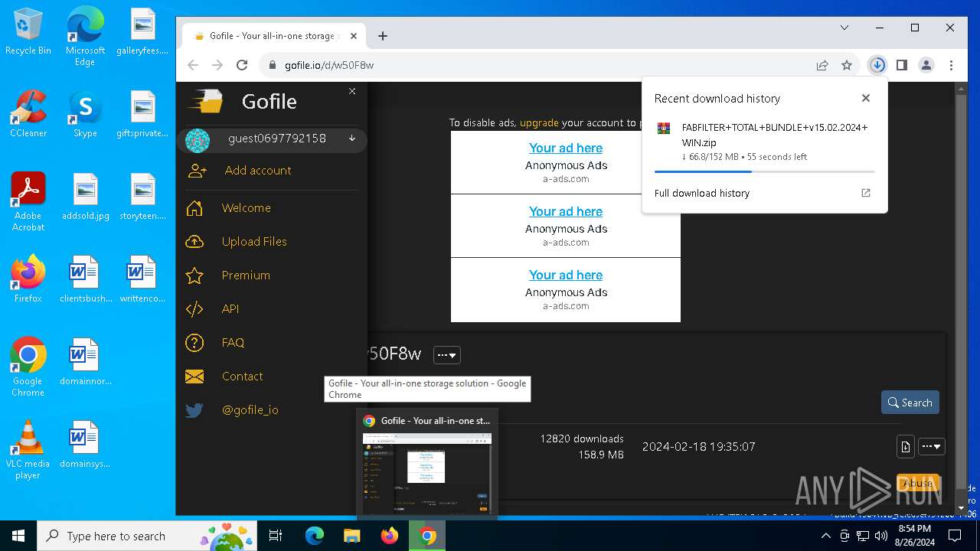
Task: Select Skype desktop icon
Action: point(85,115)
